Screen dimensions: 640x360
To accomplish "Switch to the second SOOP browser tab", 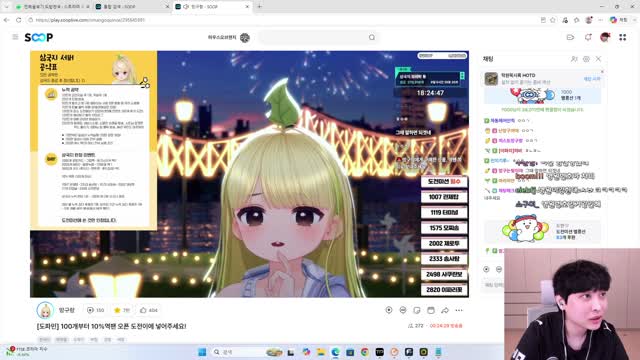I will coord(131,7).
